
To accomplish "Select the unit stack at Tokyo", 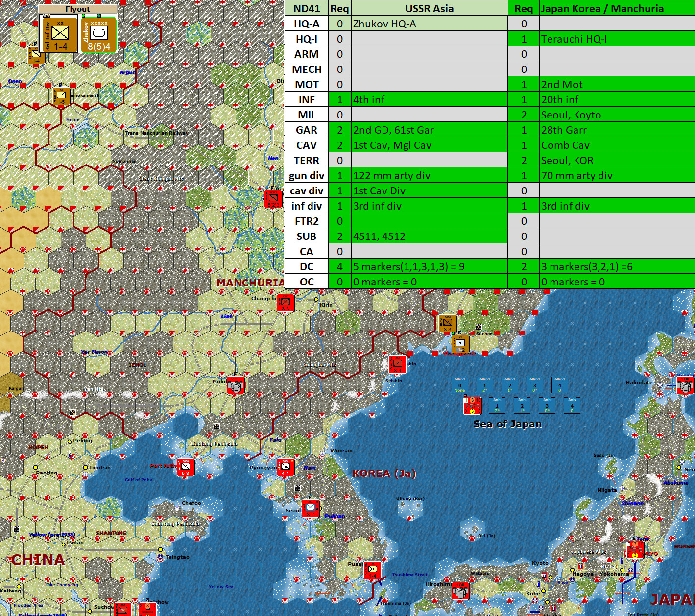I will pyautogui.click(x=635, y=549).
